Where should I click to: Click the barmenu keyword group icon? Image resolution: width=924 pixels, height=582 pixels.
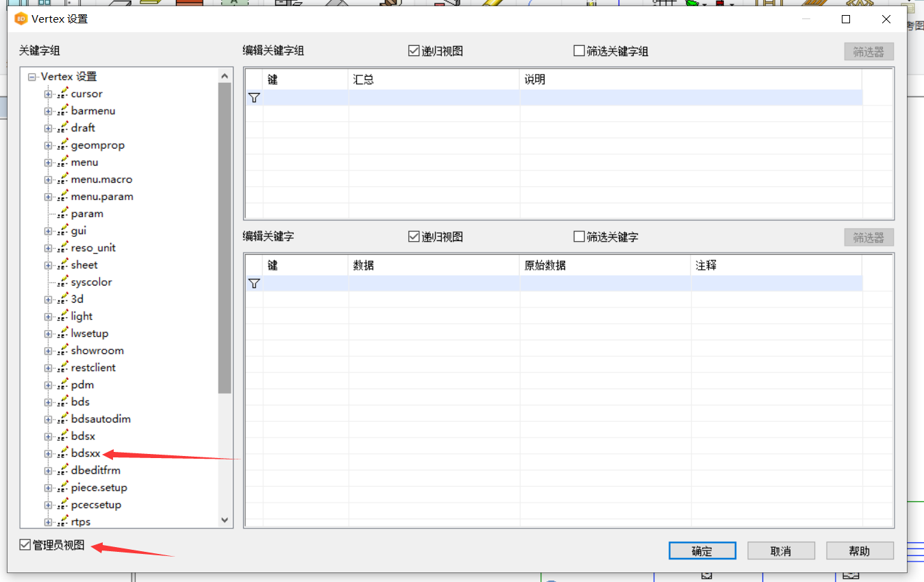pos(63,111)
